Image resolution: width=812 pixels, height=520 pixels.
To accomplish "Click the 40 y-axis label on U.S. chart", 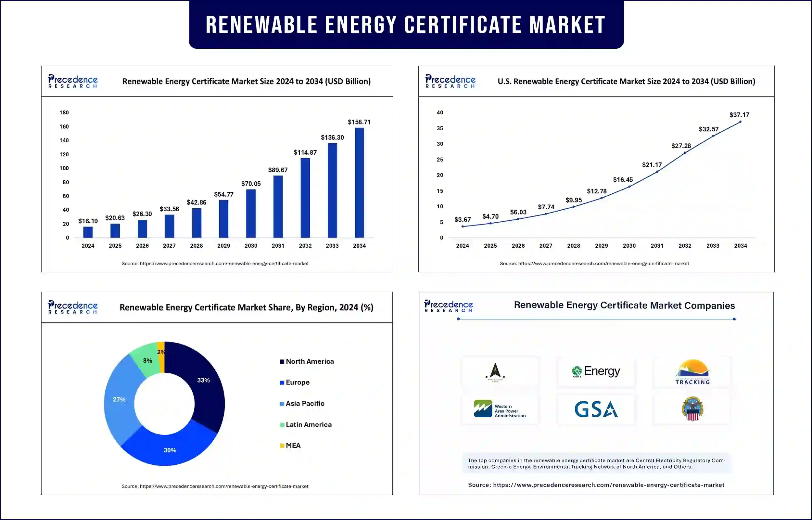I will click(x=440, y=113).
